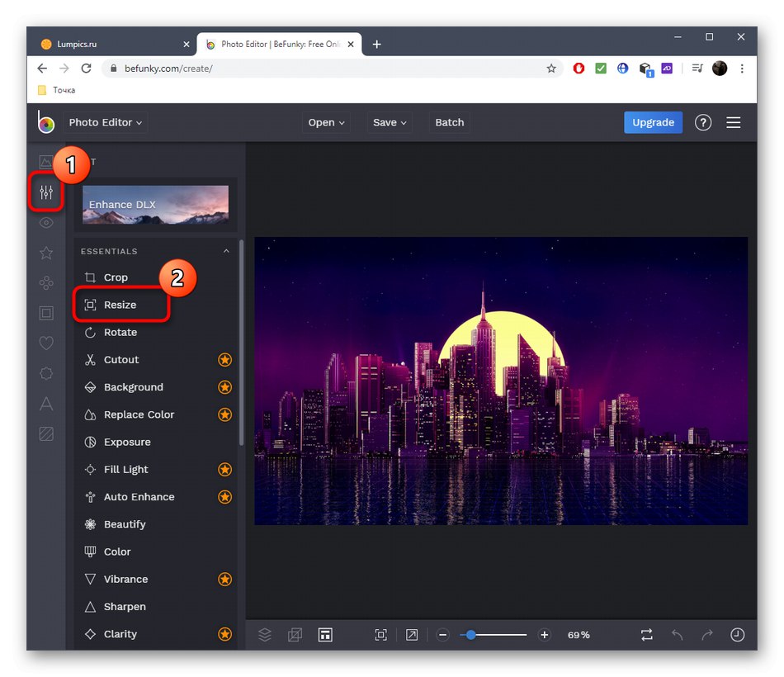Open the Frames sidebar icon
This screenshot has width=784, height=677.
(46, 313)
